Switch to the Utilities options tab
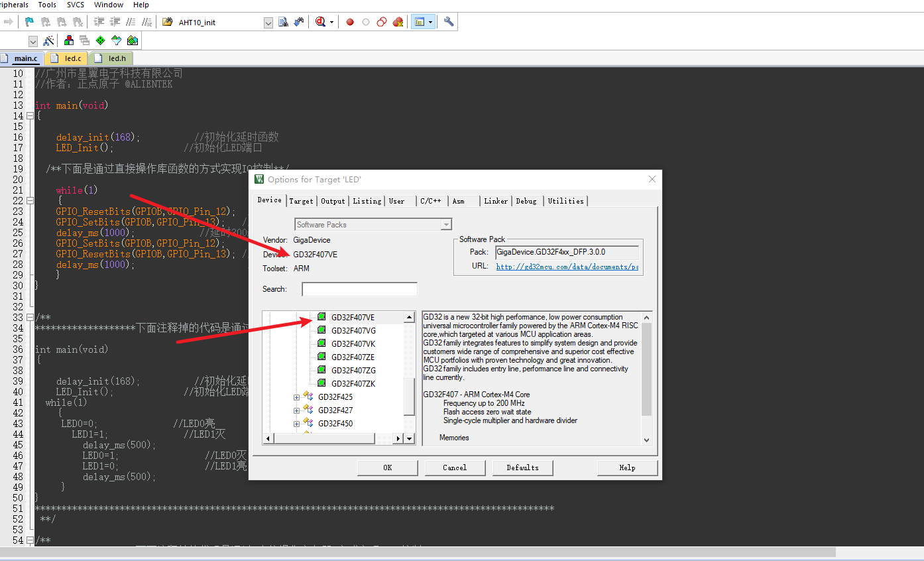Screen dimensions: 924x561 pyautogui.click(x=565, y=201)
